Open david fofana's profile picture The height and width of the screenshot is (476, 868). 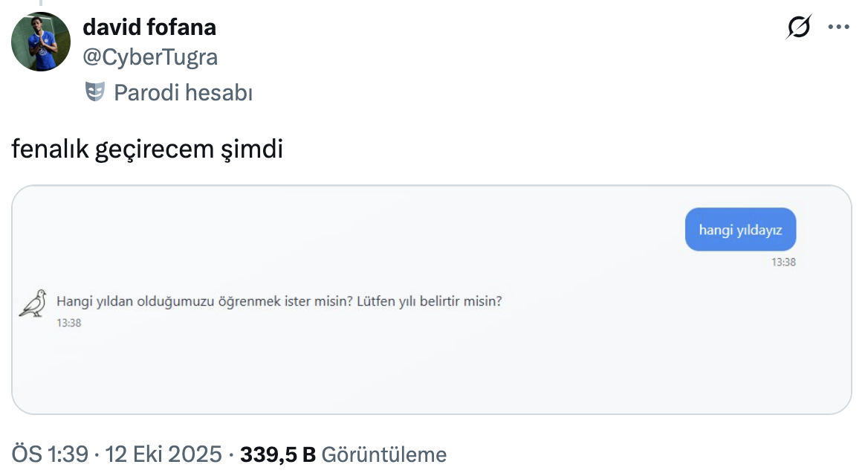[41, 41]
